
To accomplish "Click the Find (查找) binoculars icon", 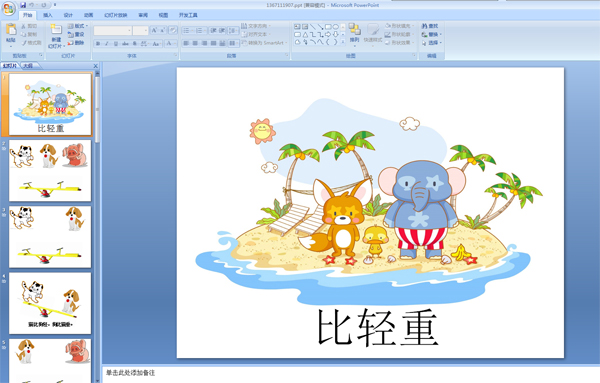I will pyautogui.click(x=430, y=26).
